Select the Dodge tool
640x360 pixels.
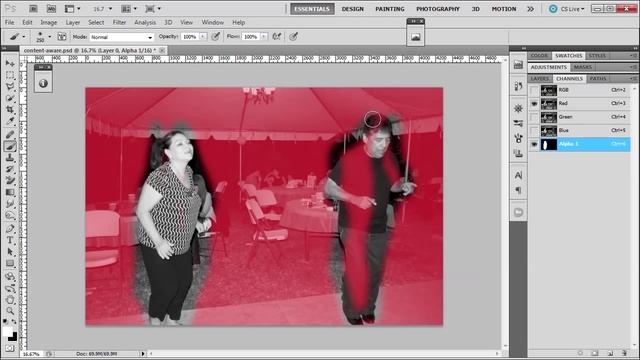(10, 215)
